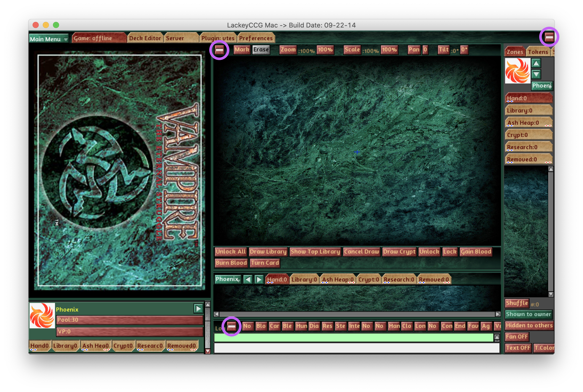Screen dimensions: 583x392
Task: Click the Con macro button
Action: [x=447, y=326]
